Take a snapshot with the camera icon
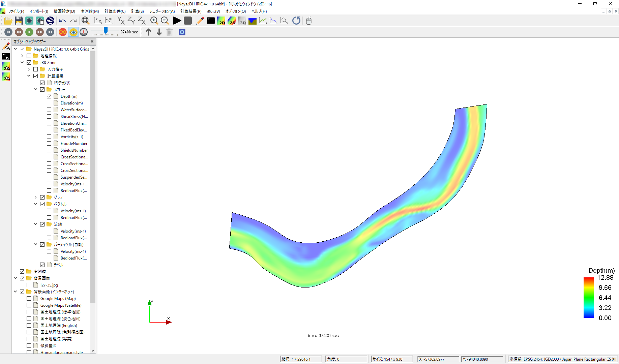619x364 pixels. (29, 21)
